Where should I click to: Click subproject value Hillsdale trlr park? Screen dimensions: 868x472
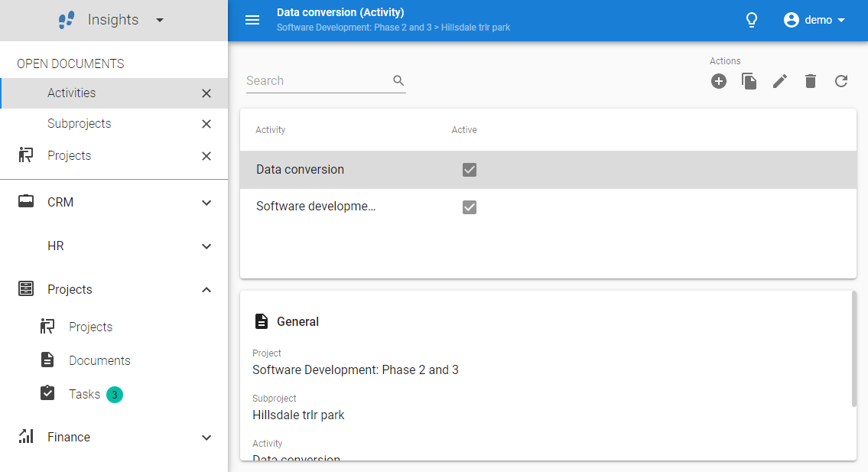(298, 415)
